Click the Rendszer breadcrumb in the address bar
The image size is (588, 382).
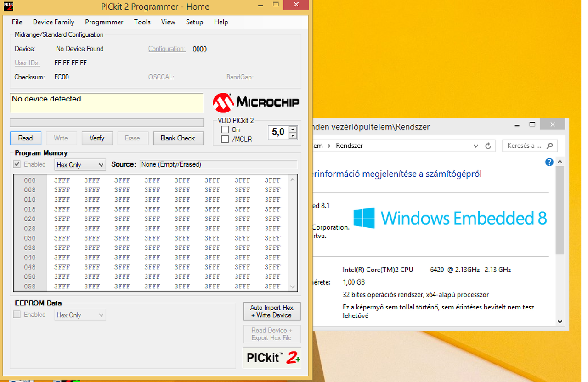click(x=349, y=146)
